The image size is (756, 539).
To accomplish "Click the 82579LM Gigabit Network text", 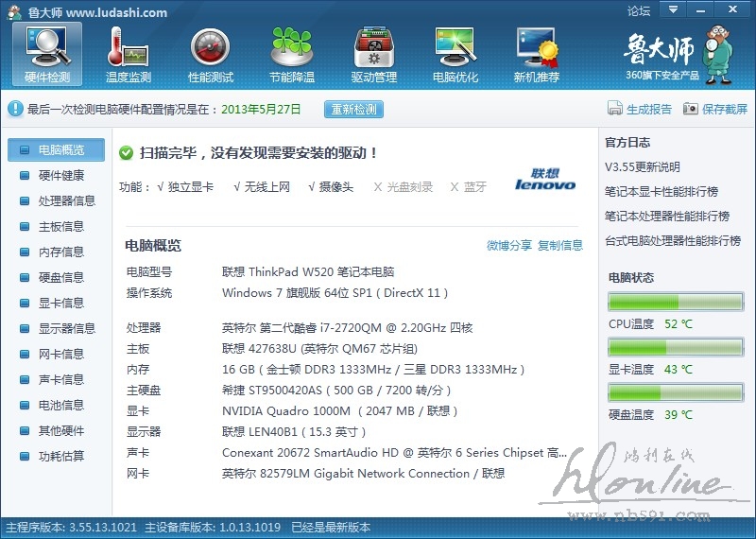I will (x=363, y=474).
